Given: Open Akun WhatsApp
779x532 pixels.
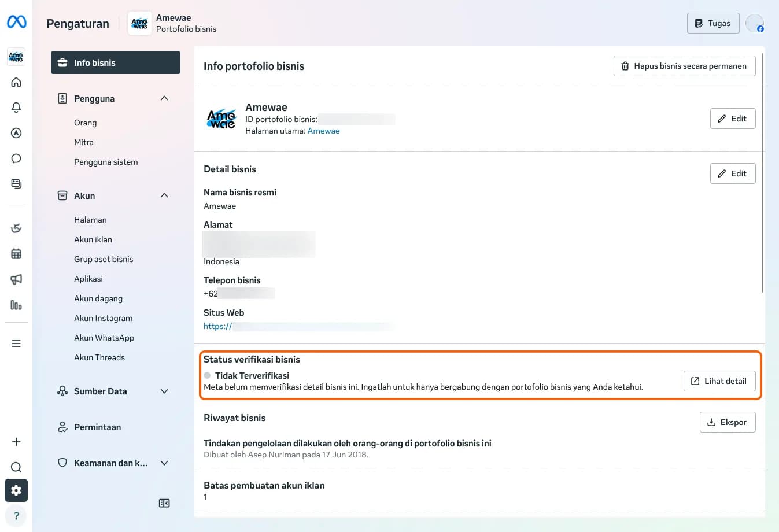Looking at the screenshot, I should [104, 338].
